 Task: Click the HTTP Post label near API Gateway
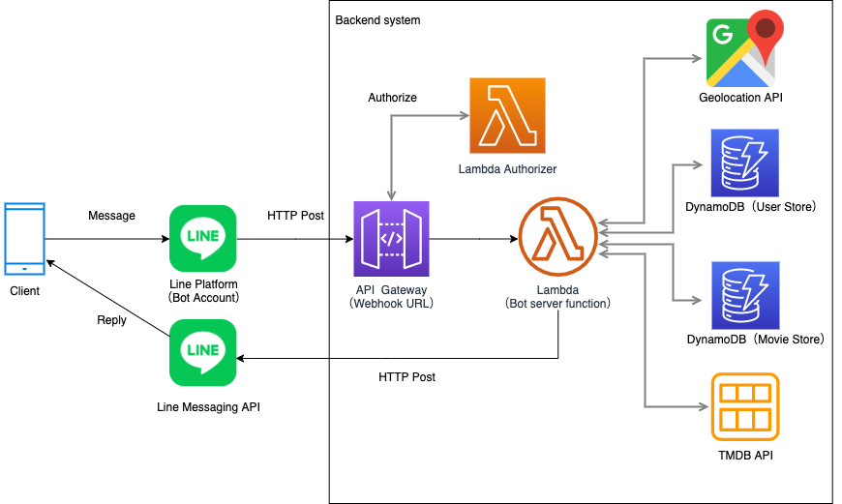tap(295, 216)
